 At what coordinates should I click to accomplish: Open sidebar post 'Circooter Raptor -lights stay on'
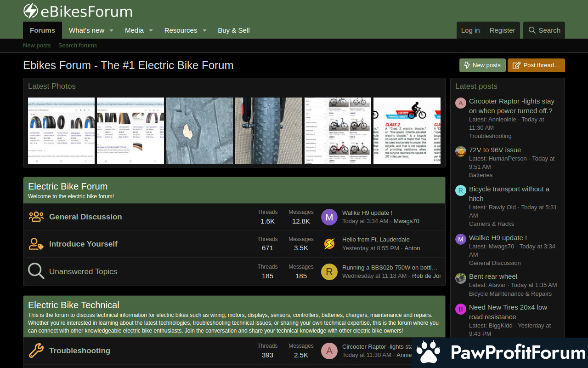click(x=512, y=106)
